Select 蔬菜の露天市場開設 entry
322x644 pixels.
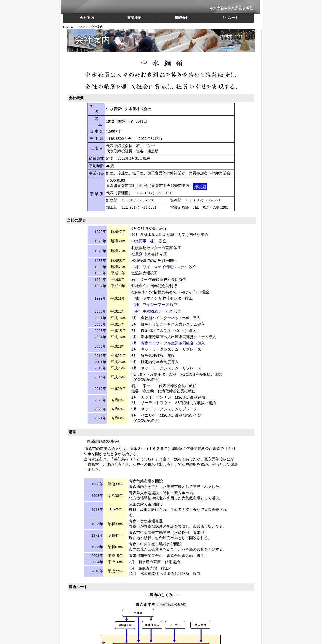point(146,504)
